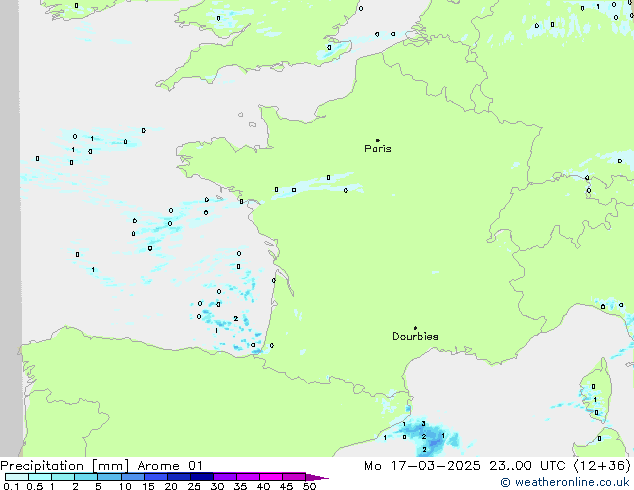Click the Dourbies city label
Viewport: 634px width, 490px height.
[x=415, y=336]
